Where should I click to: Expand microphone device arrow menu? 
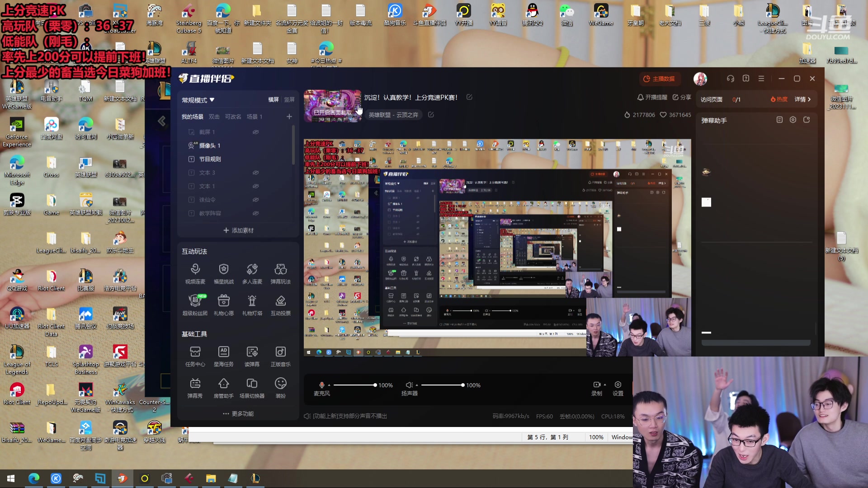[329, 385]
